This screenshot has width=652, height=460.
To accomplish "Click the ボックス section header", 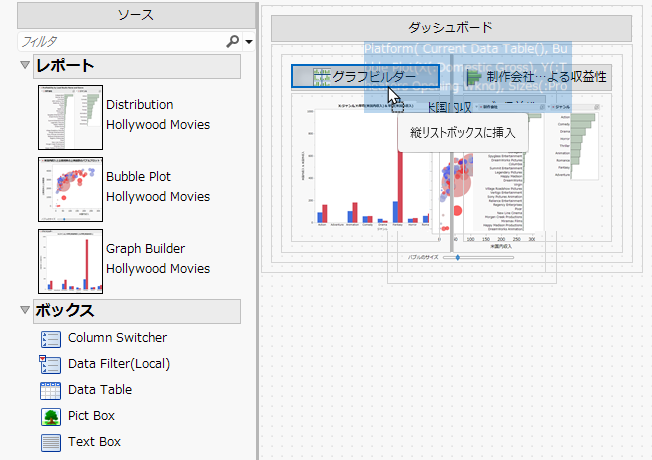I will pyautogui.click(x=137, y=311).
